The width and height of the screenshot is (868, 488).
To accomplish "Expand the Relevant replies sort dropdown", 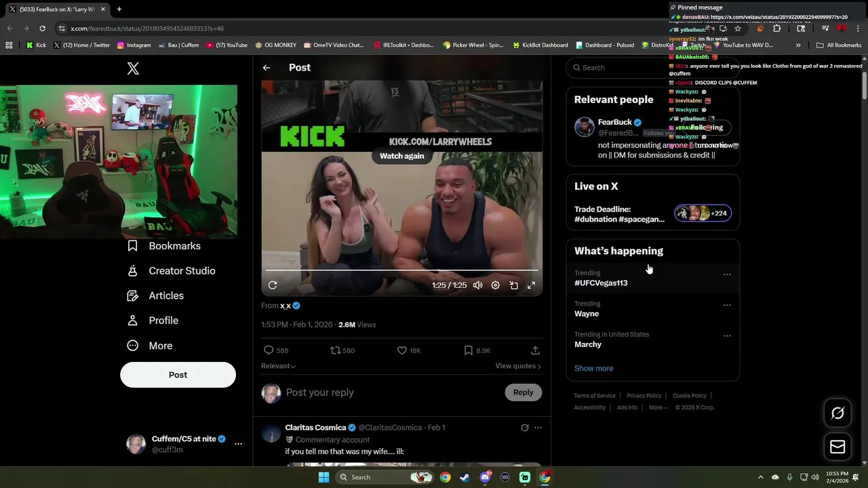I will click(279, 366).
